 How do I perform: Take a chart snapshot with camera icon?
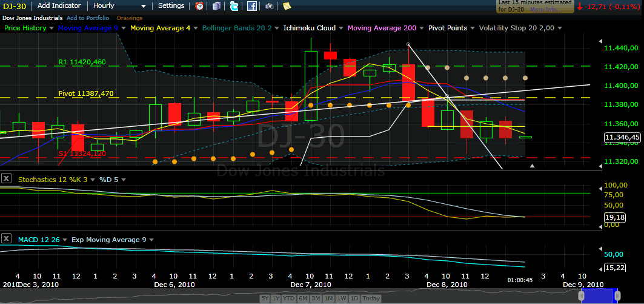tap(270, 5)
